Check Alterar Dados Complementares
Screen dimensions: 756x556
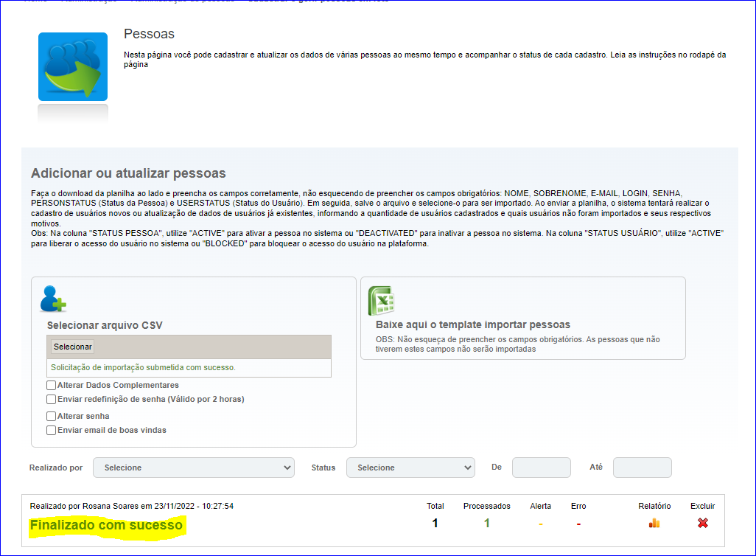click(51, 385)
